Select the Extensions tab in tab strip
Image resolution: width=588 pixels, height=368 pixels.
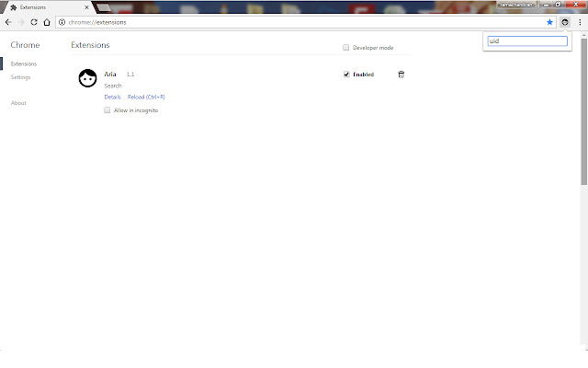49,7
